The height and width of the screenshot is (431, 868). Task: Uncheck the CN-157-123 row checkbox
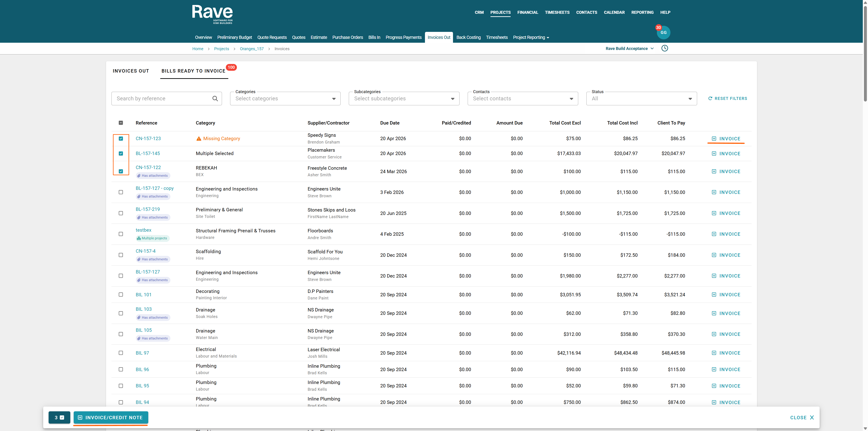tap(121, 139)
